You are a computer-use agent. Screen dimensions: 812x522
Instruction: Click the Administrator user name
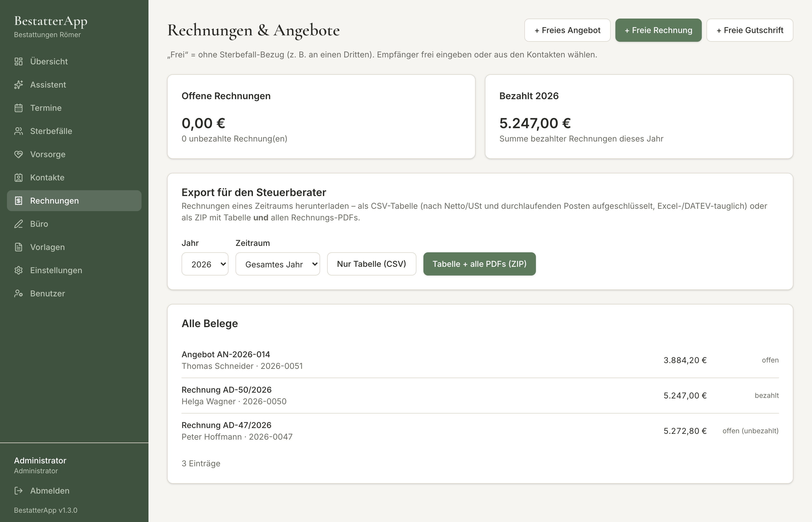click(x=40, y=460)
